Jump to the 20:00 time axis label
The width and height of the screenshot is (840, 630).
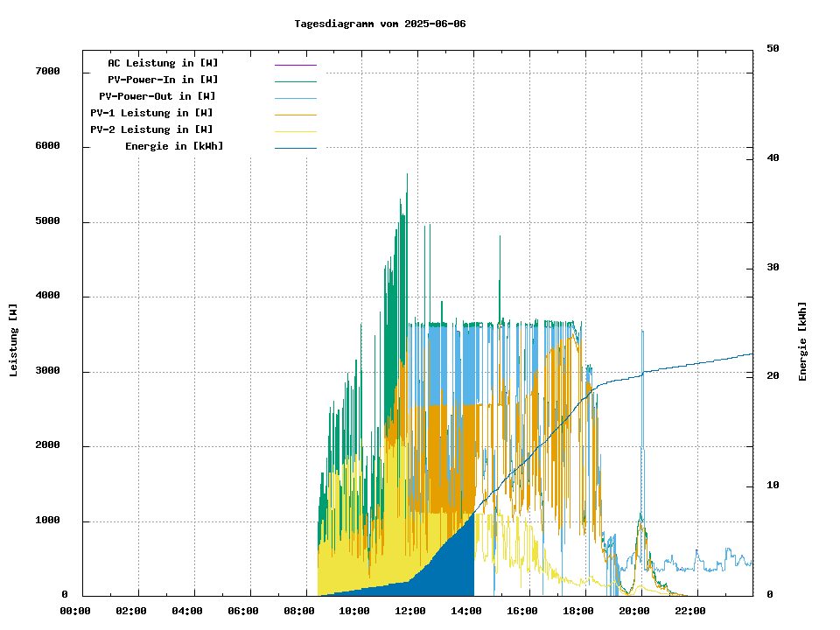point(634,611)
